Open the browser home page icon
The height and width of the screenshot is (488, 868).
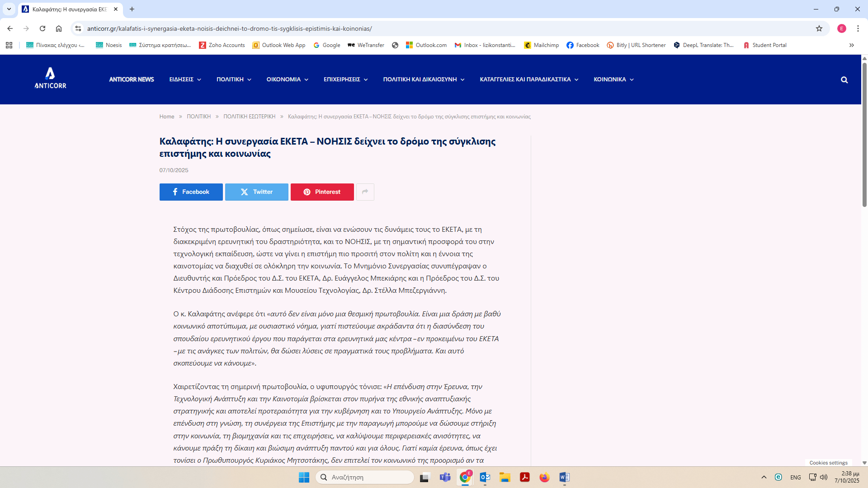tap(59, 28)
